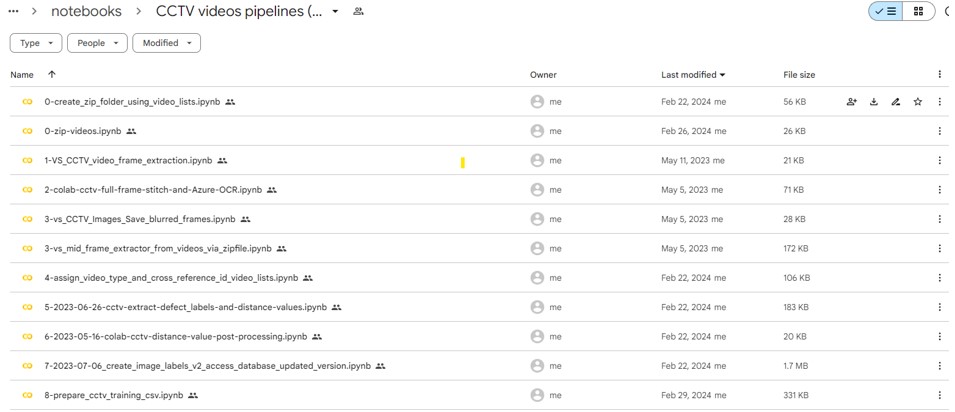The width and height of the screenshot is (955, 412).
Task: Open 3-vs_CCTV_Images_Save_blurred_frames.ipynb
Action: coord(140,219)
